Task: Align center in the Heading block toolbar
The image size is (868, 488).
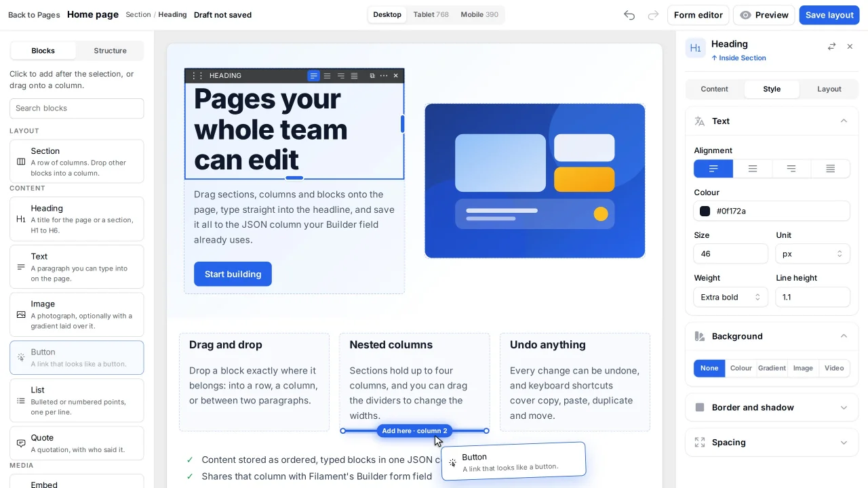Action: [327, 76]
